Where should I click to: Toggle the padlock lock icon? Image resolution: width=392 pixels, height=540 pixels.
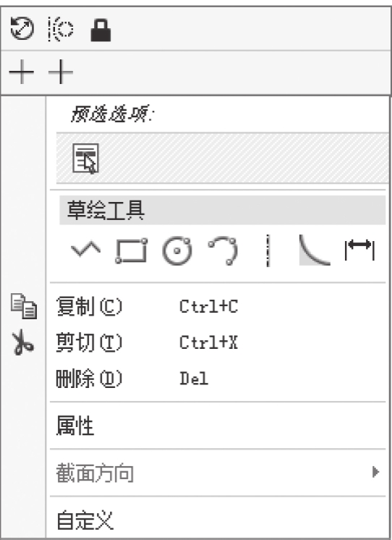pyautogui.click(x=101, y=30)
